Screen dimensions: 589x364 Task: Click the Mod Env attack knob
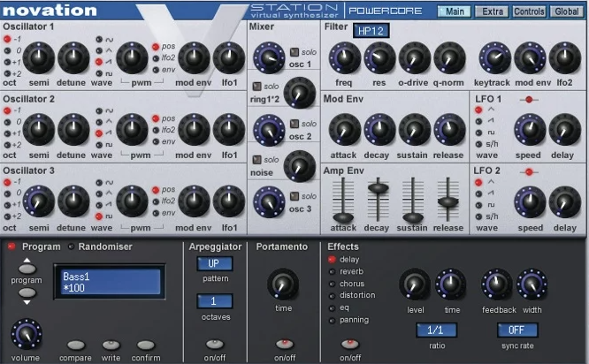pyautogui.click(x=344, y=130)
